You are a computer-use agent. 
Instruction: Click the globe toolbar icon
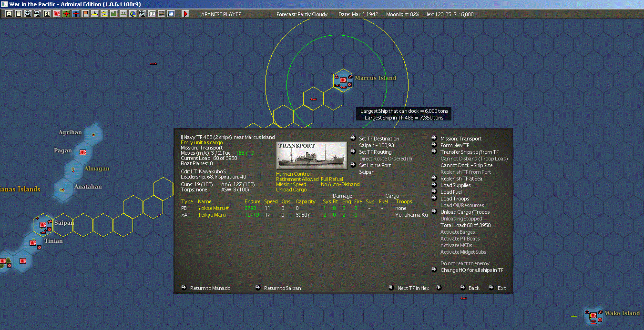click(133, 14)
